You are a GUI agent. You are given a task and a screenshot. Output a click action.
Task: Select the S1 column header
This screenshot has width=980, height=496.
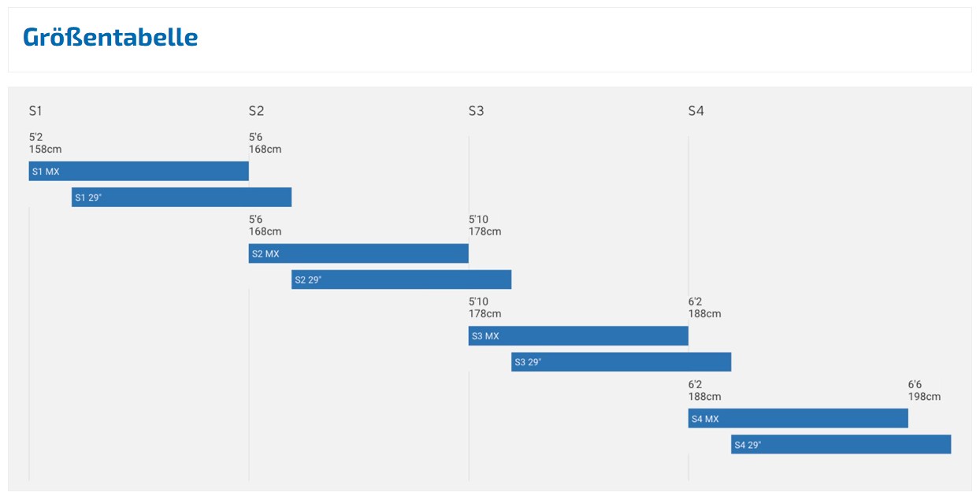click(35, 111)
